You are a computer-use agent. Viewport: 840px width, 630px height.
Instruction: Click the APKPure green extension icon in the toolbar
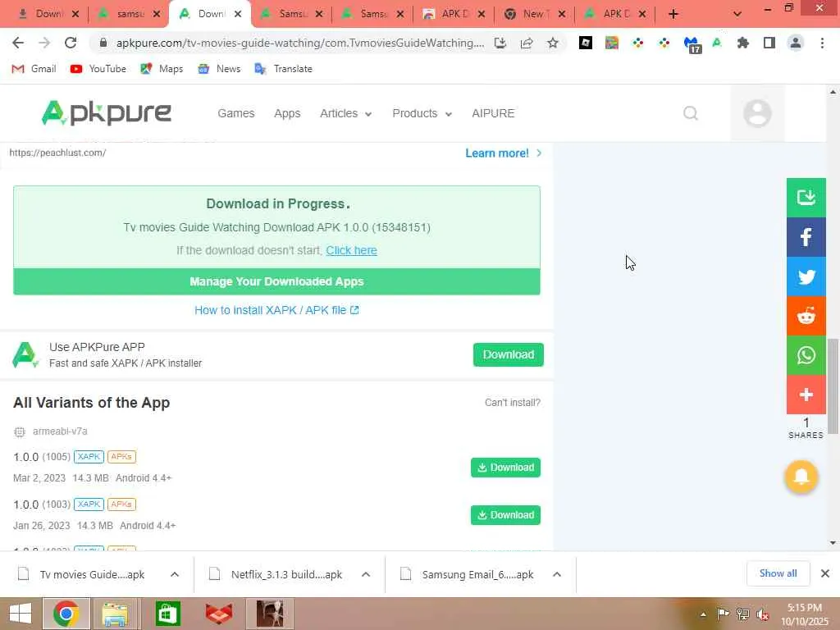click(717, 43)
